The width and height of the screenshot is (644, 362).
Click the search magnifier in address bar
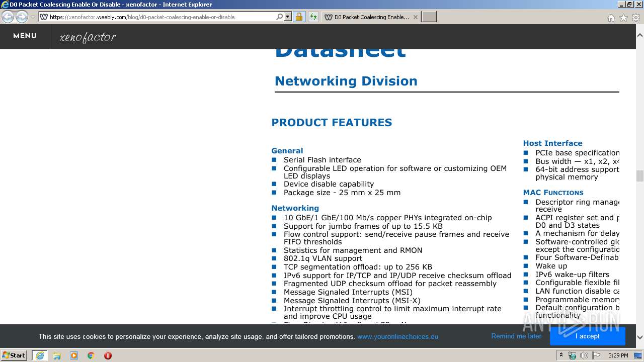(x=280, y=17)
